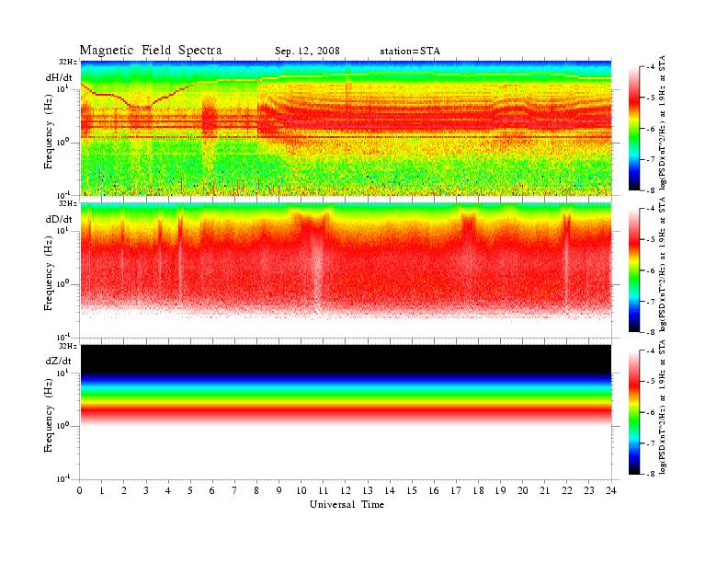Click the dZ/dt panel color scale bar
The image size is (728, 563).
(634, 412)
